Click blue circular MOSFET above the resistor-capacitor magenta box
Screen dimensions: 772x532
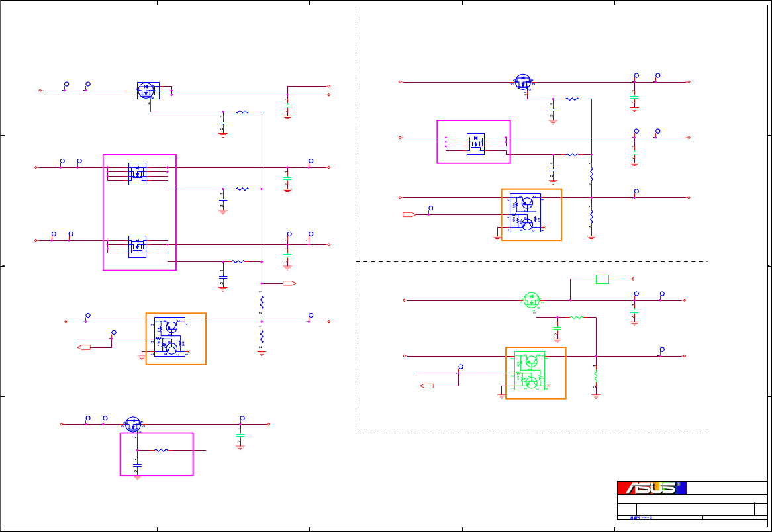click(133, 425)
